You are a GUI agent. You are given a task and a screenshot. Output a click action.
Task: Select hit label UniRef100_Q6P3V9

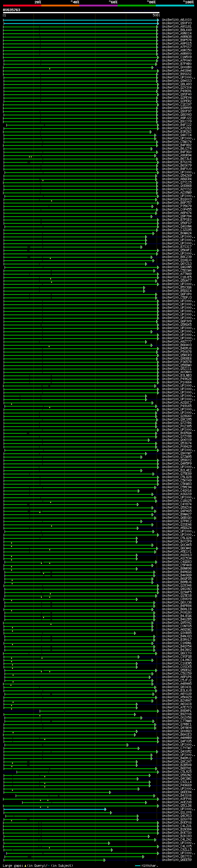(177, 321)
